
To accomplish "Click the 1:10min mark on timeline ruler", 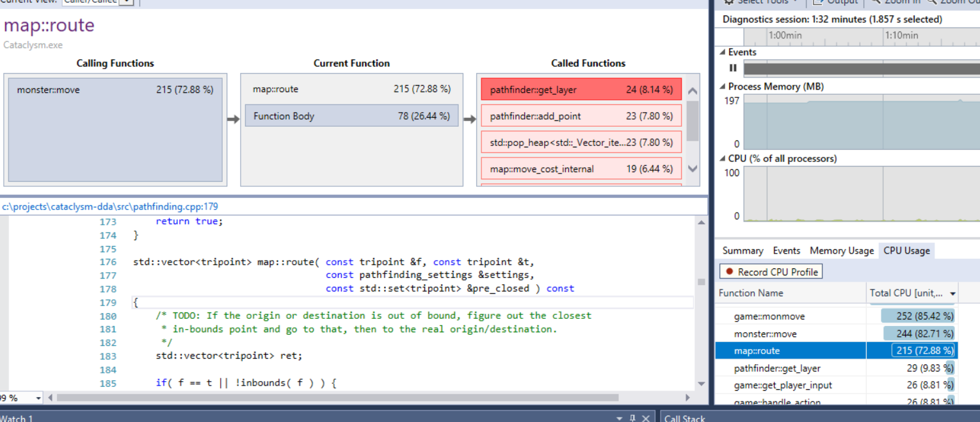I will click(x=901, y=35).
